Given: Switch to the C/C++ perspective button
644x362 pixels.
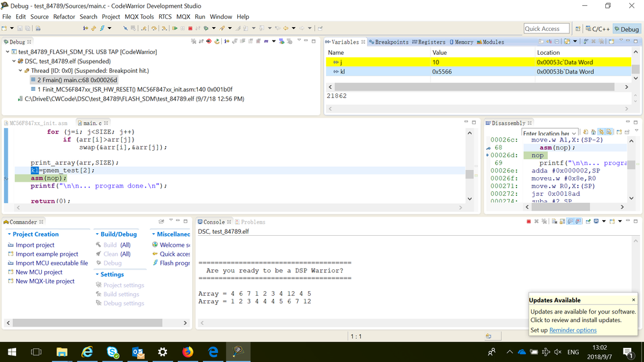Looking at the screenshot, I should (598, 29).
